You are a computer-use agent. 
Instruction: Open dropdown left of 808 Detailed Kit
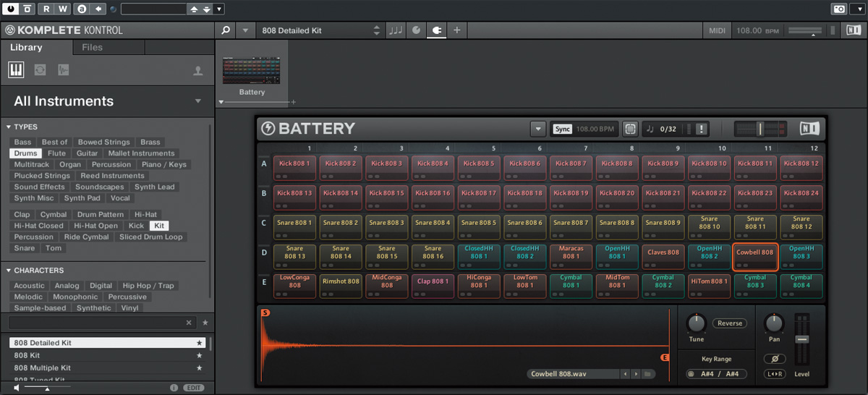point(246,30)
